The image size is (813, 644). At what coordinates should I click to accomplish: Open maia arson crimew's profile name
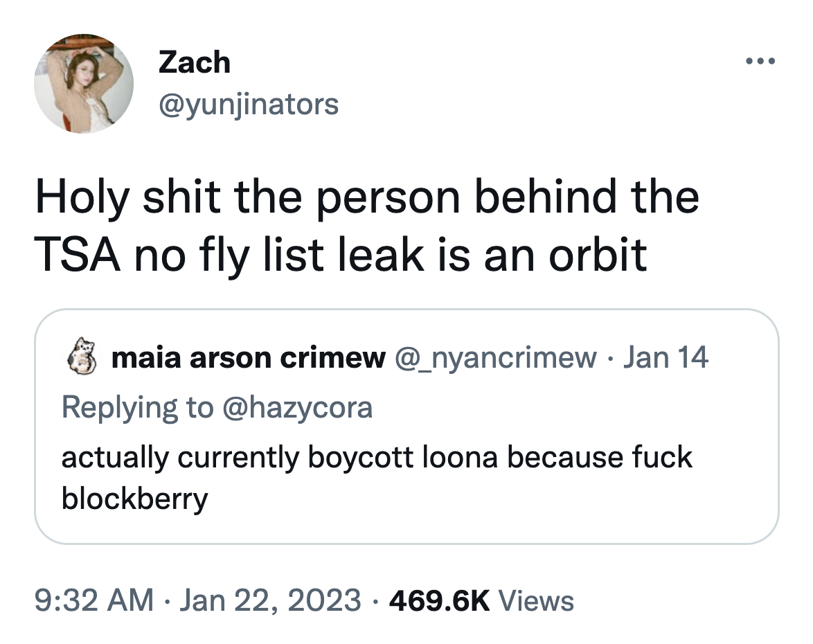(249, 358)
